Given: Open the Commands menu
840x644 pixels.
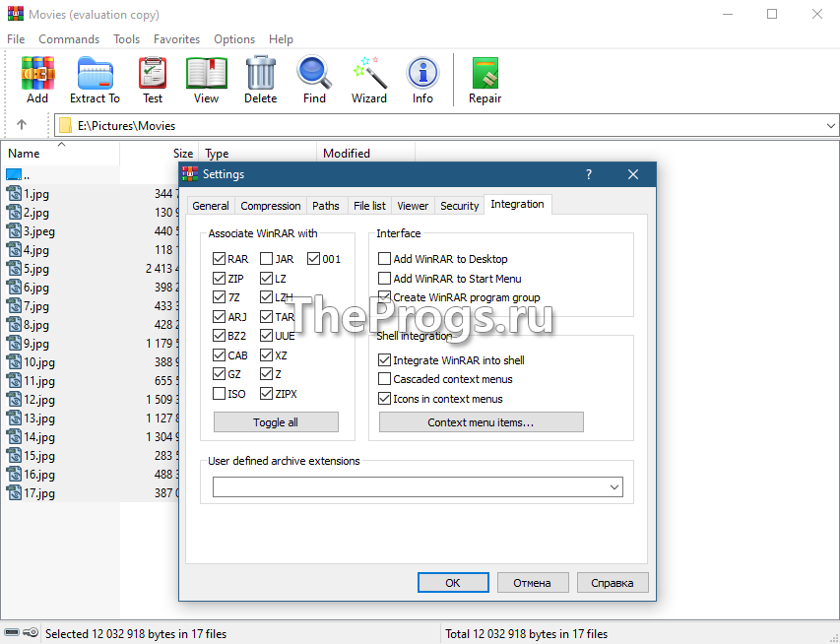Looking at the screenshot, I should tap(69, 39).
